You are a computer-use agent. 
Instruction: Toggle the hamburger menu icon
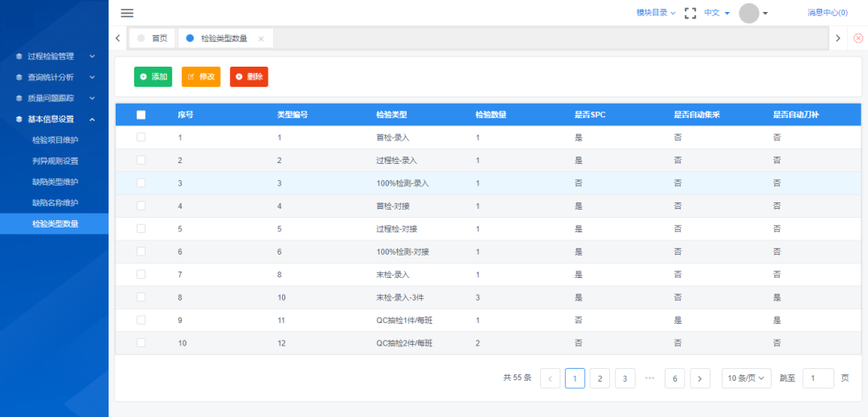(x=127, y=14)
